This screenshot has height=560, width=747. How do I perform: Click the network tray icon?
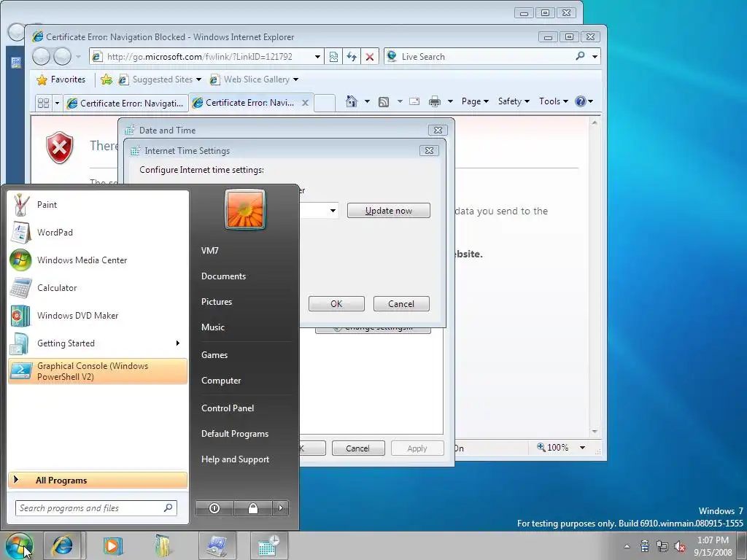tap(662, 546)
